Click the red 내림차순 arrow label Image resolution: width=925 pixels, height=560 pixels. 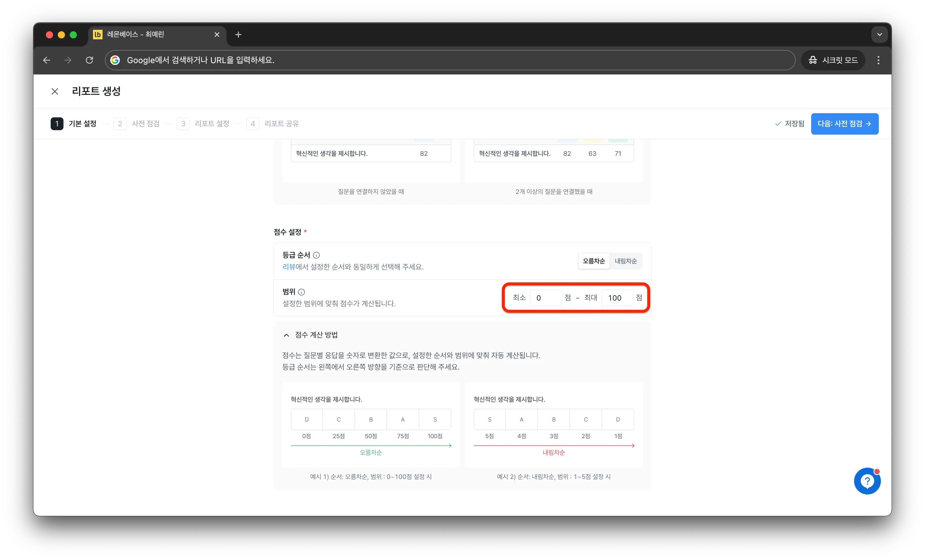tap(553, 453)
